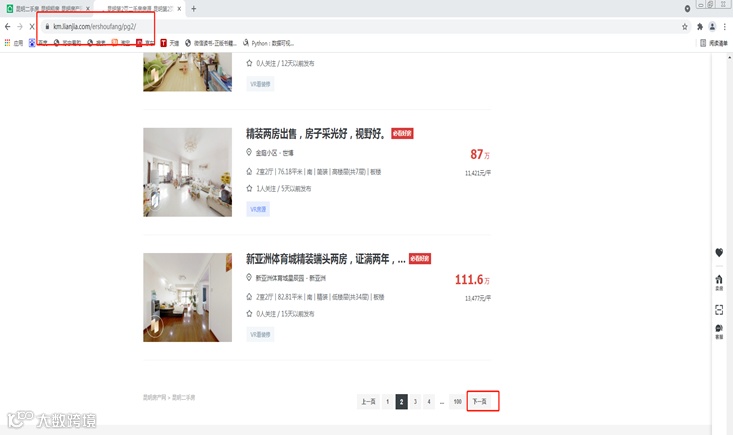Image resolution: width=733 pixels, height=435 pixels.
Task: Go to page 3 of listings
Action: coord(415,401)
